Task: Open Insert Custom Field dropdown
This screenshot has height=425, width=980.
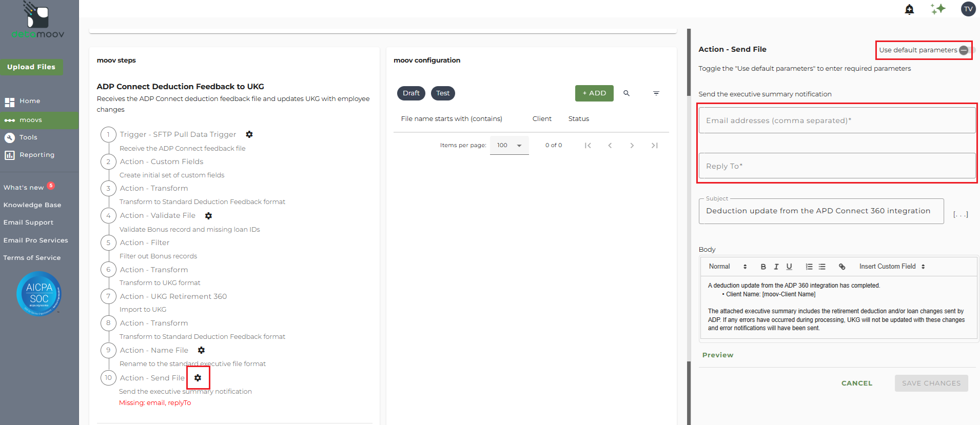Action: coord(892,267)
